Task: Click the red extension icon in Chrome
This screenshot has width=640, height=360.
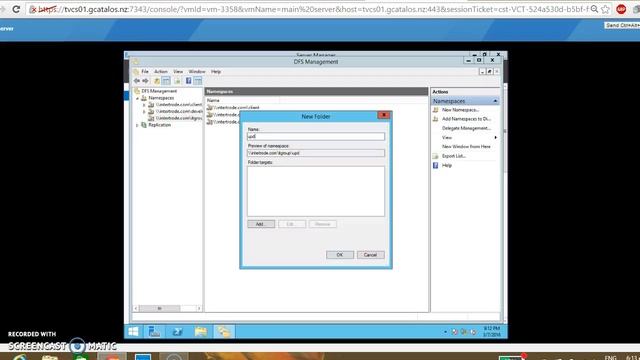Action: point(621,9)
